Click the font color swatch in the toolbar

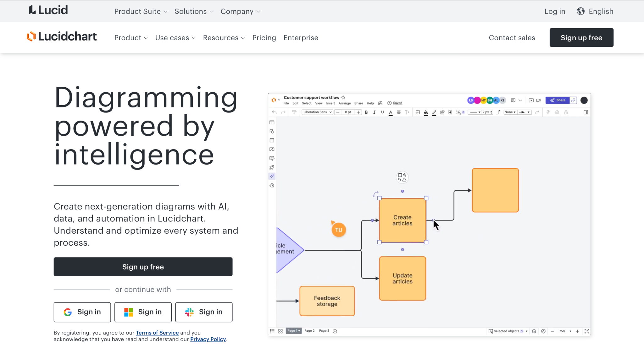point(390,112)
